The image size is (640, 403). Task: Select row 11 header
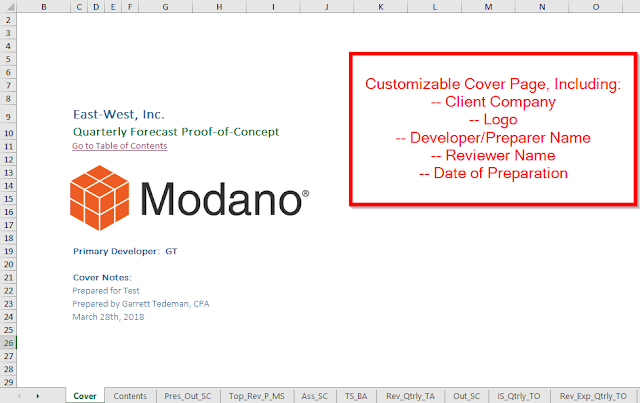(8, 146)
